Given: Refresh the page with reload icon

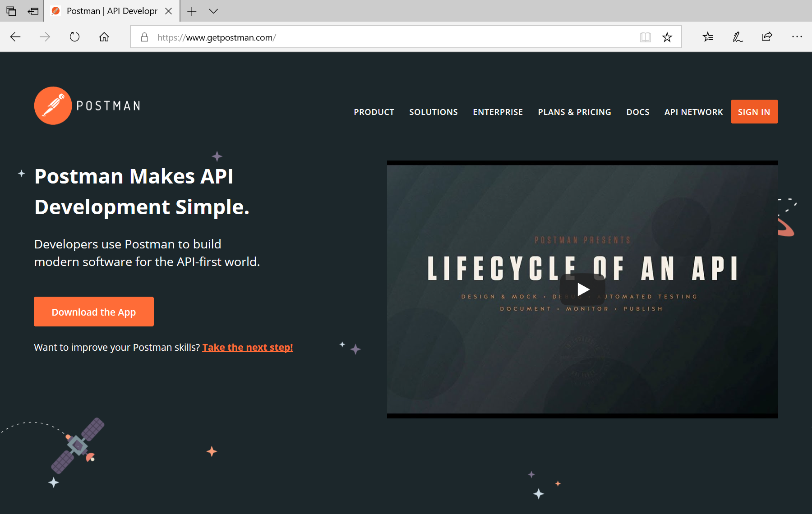Looking at the screenshot, I should (x=74, y=37).
